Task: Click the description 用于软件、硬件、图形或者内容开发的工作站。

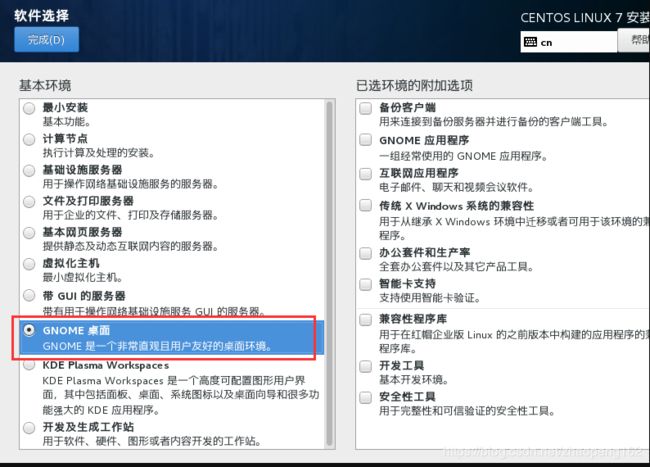Action: [x=152, y=441]
